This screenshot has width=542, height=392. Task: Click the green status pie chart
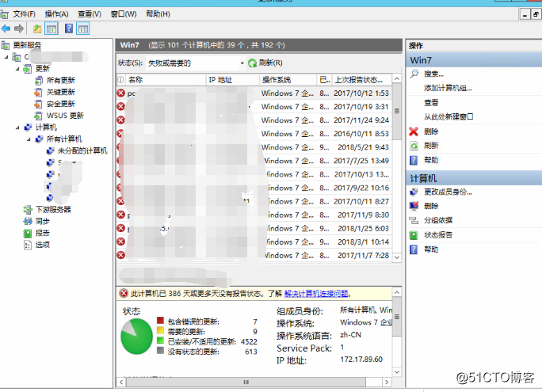pos(136,337)
